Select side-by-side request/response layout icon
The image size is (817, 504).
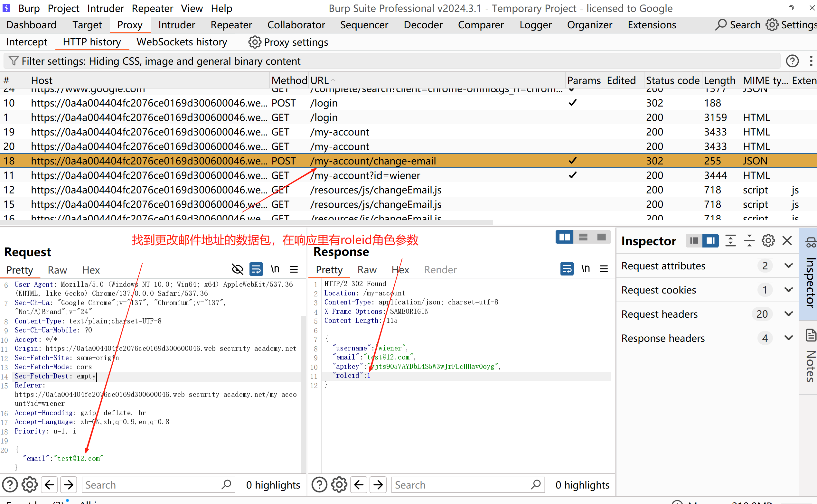pos(564,237)
